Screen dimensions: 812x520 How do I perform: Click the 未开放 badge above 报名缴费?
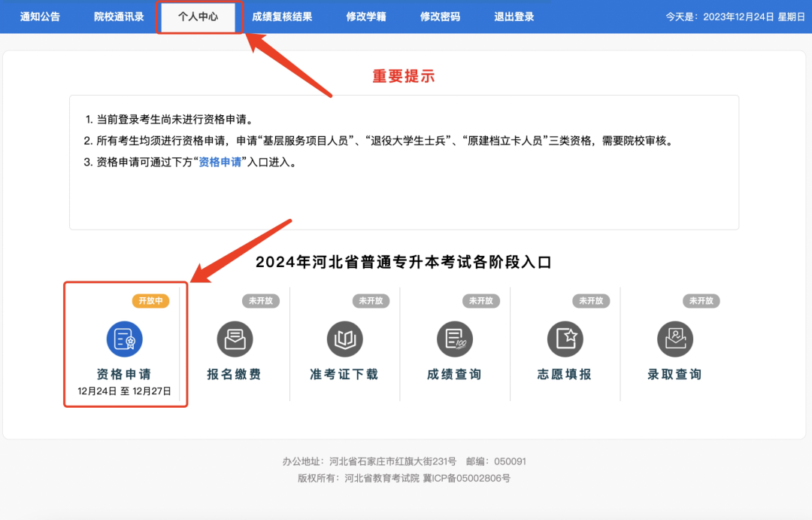point(262,300)
